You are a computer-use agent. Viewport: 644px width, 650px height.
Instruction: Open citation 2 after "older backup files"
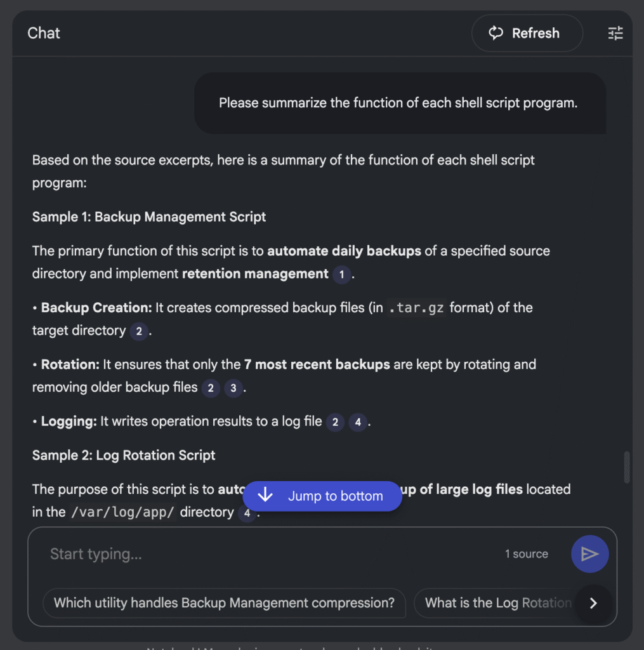211,388
